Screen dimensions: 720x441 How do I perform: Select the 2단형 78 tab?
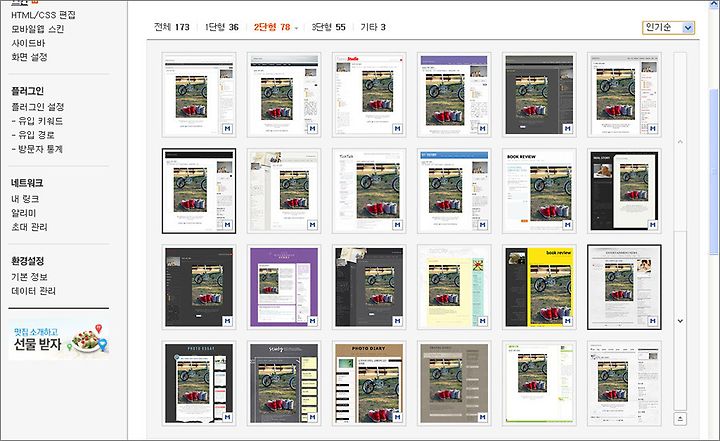point(272,27)
